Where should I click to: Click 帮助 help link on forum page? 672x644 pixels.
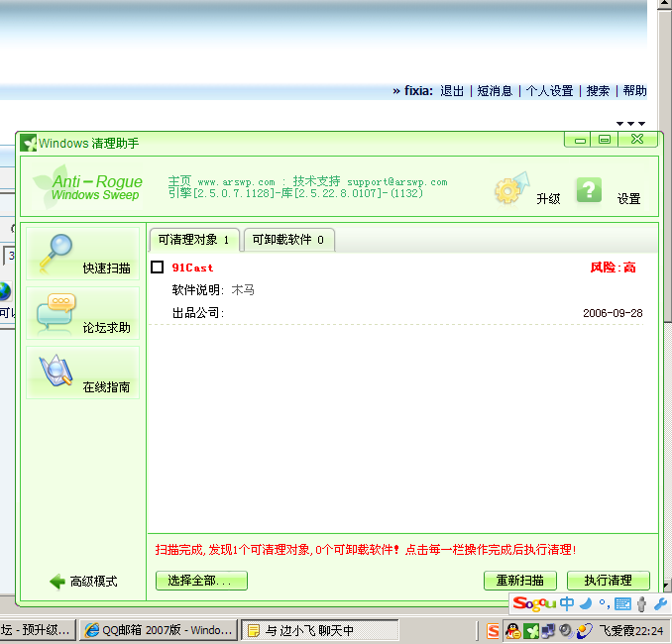(x=634, y=91)
